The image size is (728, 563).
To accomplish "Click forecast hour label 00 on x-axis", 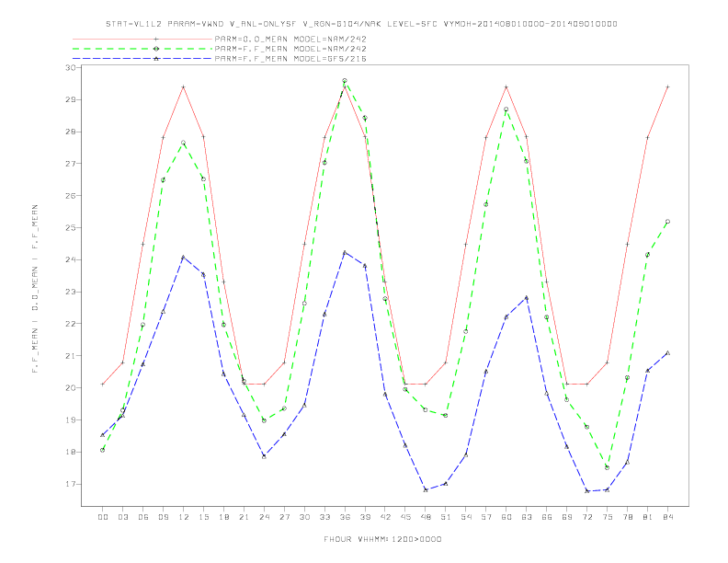I will tap(103, 517).
